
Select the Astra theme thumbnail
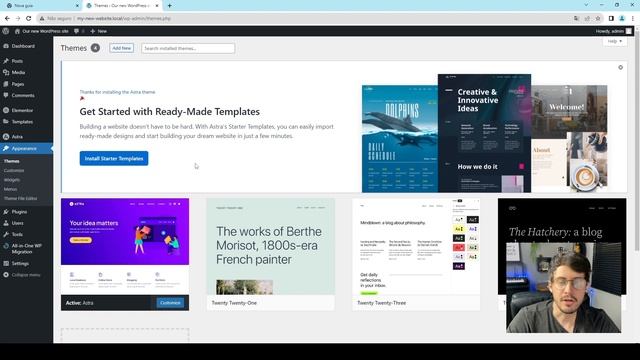tap(125, 247)
